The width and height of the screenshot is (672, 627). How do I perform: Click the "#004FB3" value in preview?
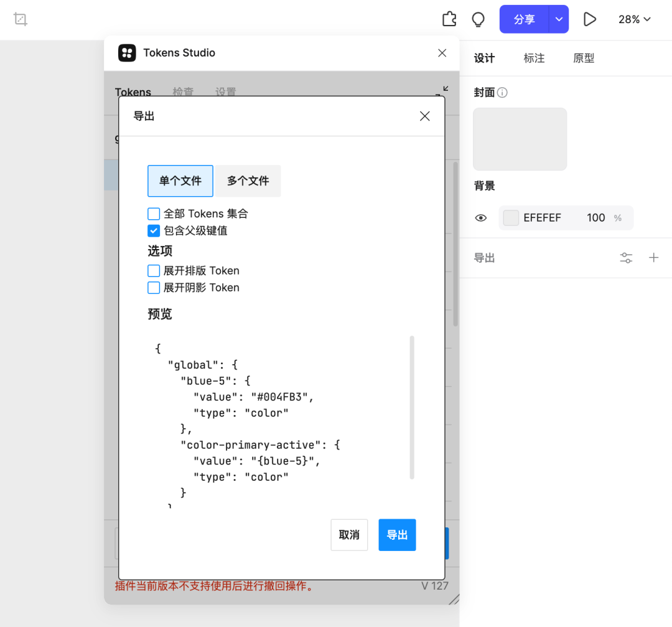point(279,397)
